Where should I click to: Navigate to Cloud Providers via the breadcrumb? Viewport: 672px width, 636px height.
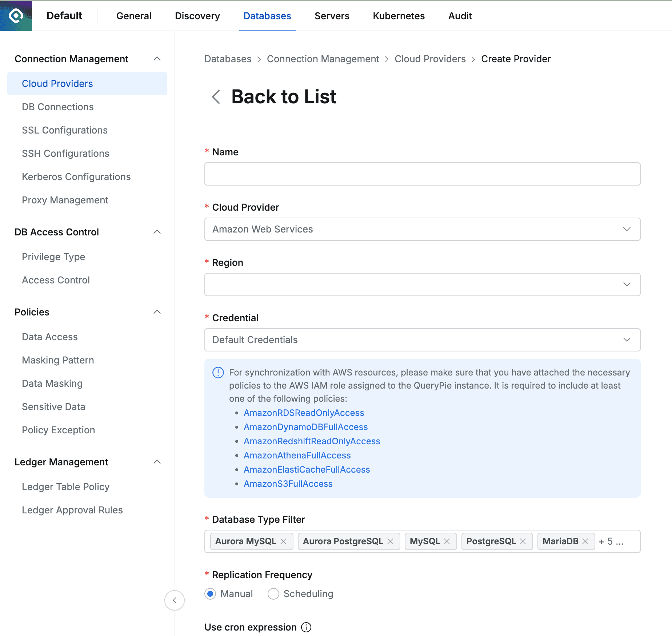click(430, 59)
